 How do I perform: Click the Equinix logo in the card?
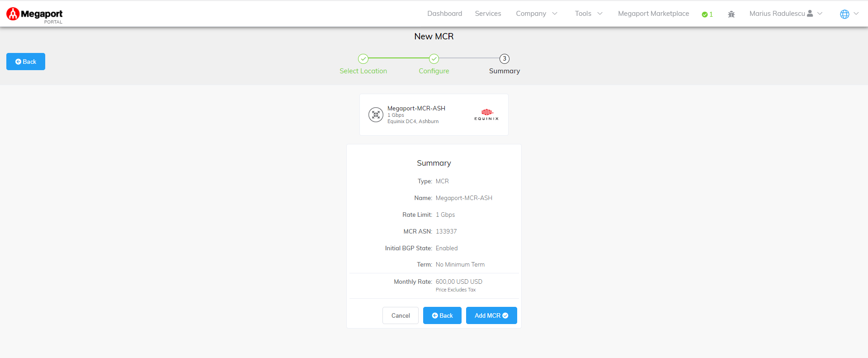click(486, 115)
